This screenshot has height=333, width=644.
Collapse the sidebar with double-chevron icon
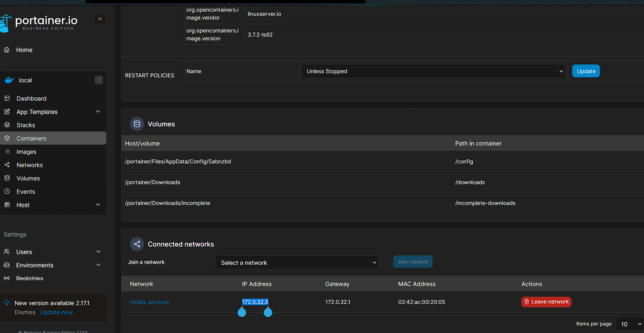100,19
